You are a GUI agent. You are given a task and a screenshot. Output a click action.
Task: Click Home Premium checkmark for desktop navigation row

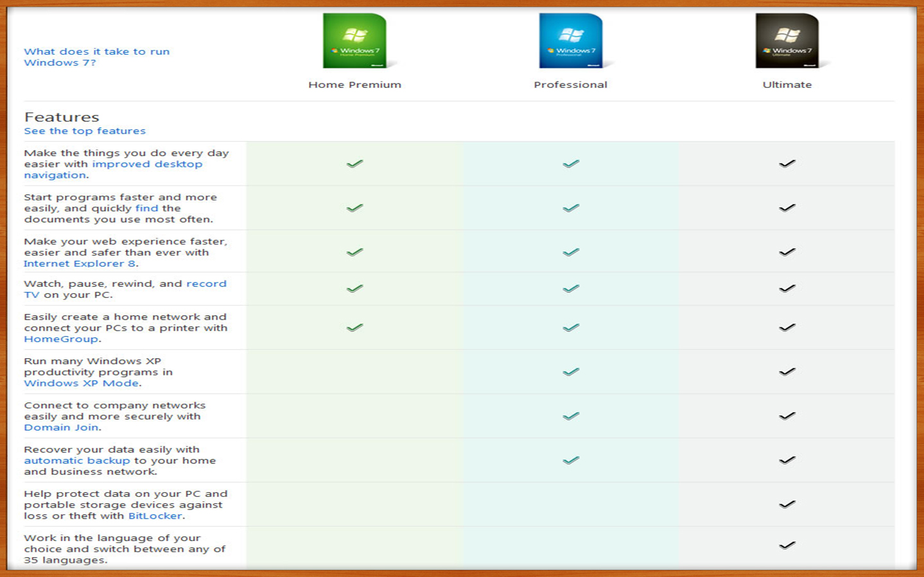pos(354,164)
